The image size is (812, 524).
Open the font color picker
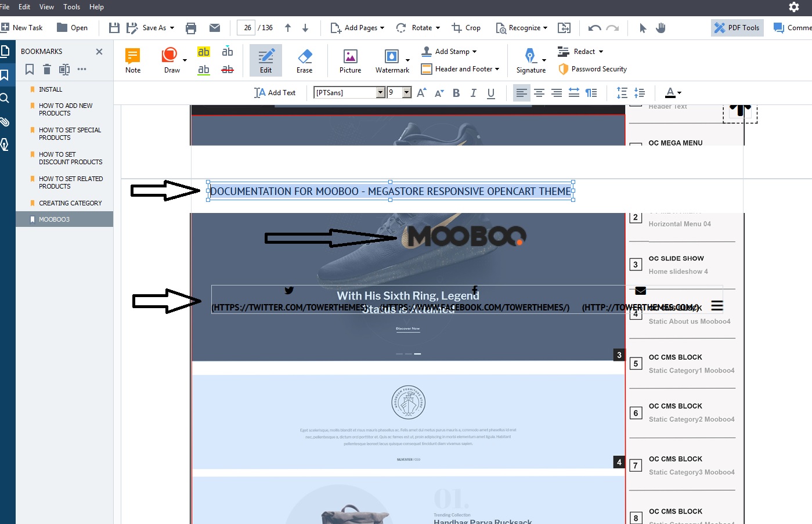[x=673, y=93]
